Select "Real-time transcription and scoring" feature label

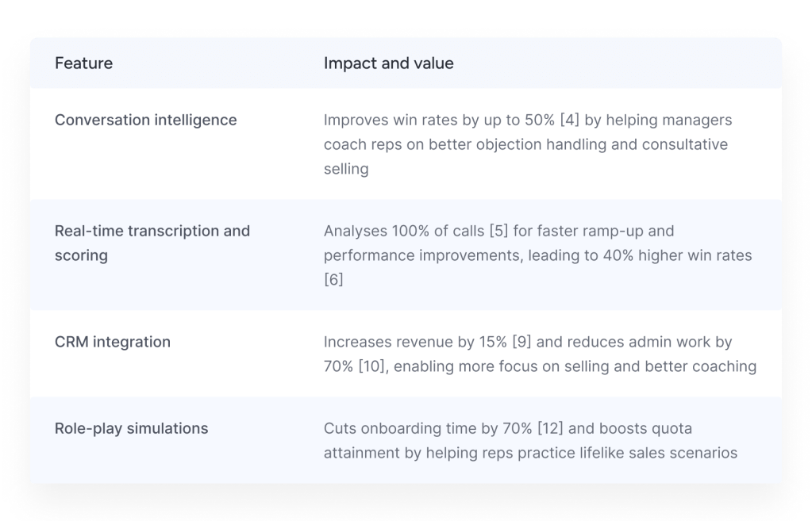(x=152, y=243)
